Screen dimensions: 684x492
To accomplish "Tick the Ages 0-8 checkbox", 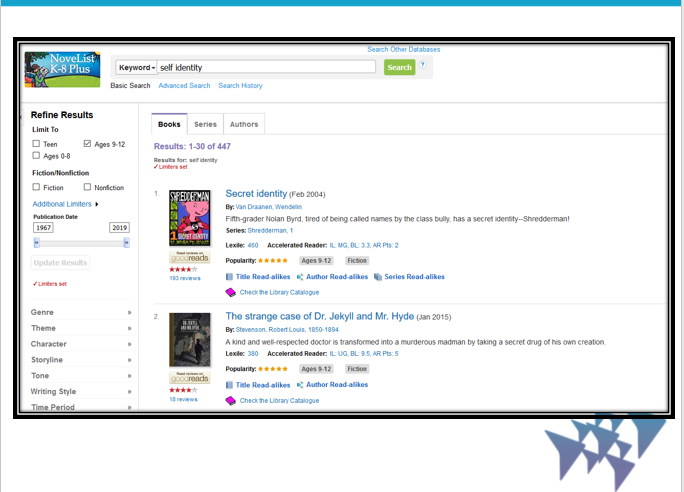I will [36, 155].
